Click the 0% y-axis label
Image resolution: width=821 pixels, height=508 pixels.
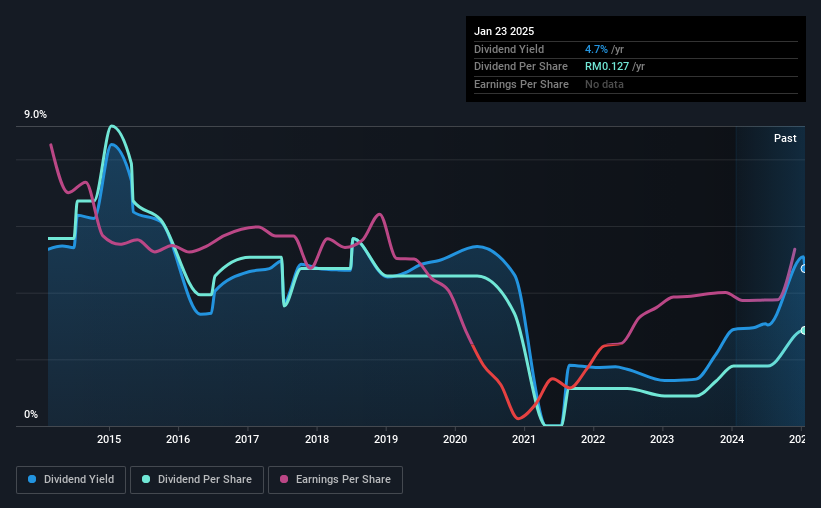pyautogui.click(x=31, y=414)
